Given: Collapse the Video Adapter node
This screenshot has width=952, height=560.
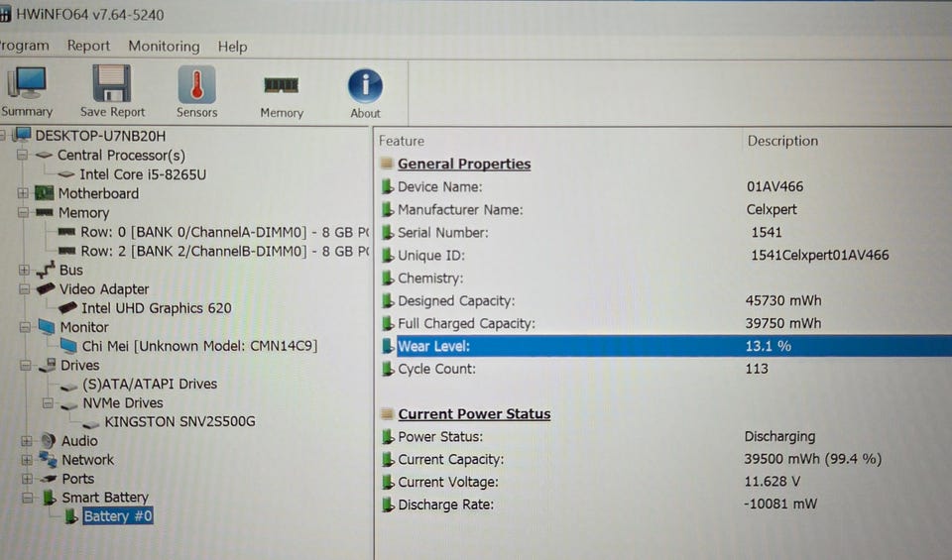Looking at the screenshot, I should (24, 288).
